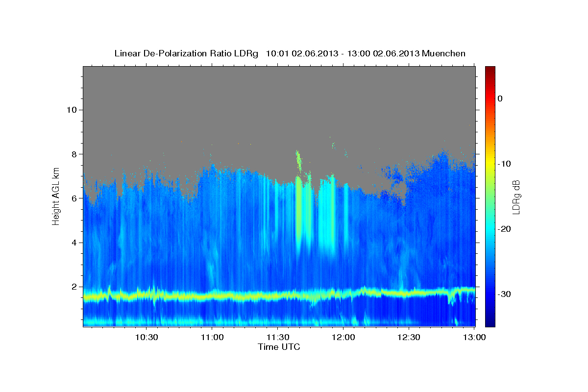Click the colorbar tick label "-30"
The width and height of the screenshot is (588, 392).
tap(504, 294)
